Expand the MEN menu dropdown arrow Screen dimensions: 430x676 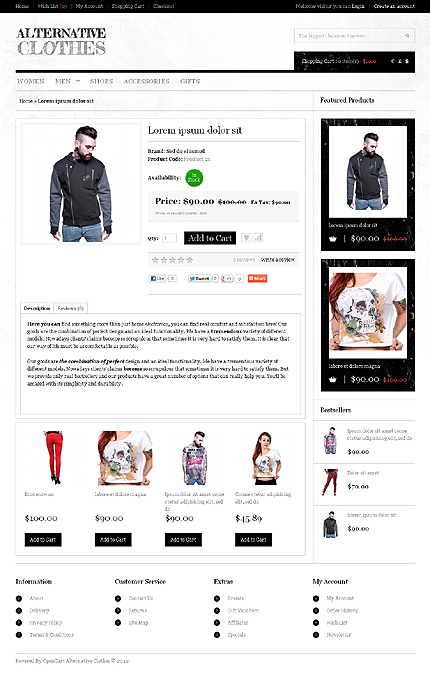(78, 81)
